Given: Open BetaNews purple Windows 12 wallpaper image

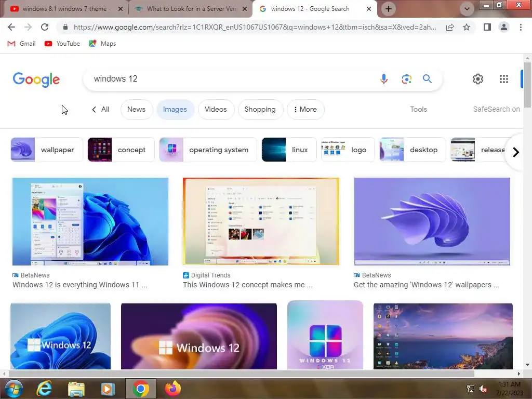Looking at the screenshot, I should click(432, 221).
